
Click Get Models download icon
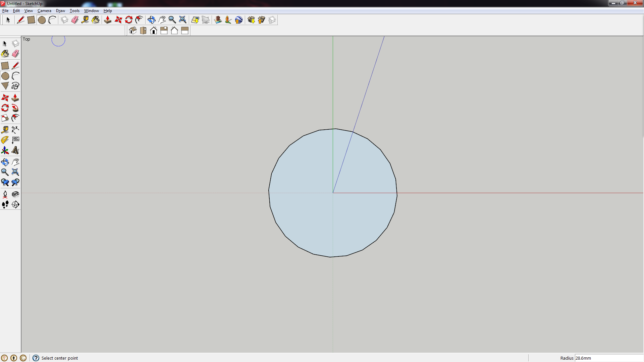pyautogui.click(x=251, y=20)
